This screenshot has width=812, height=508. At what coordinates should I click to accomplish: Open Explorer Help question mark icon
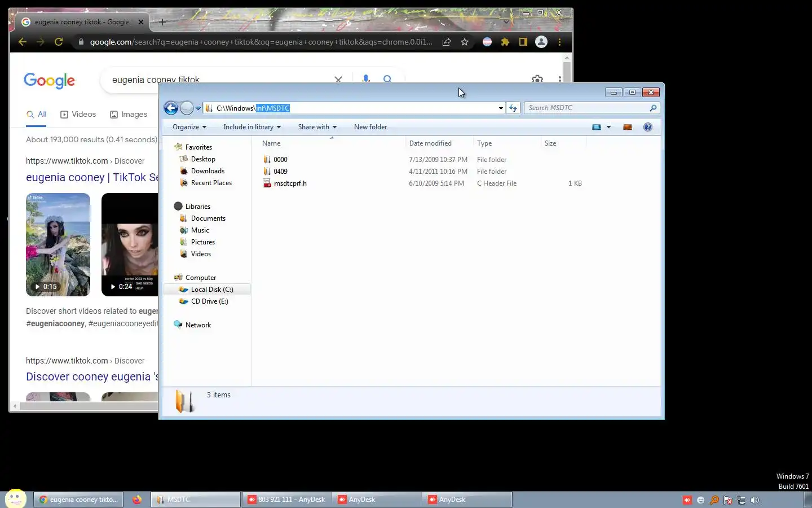click(648, 127)
